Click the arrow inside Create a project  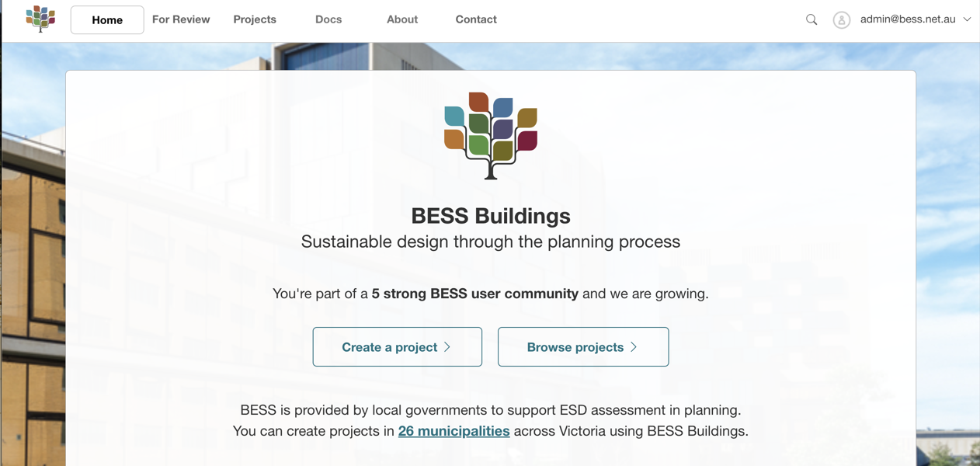(447, 347)
